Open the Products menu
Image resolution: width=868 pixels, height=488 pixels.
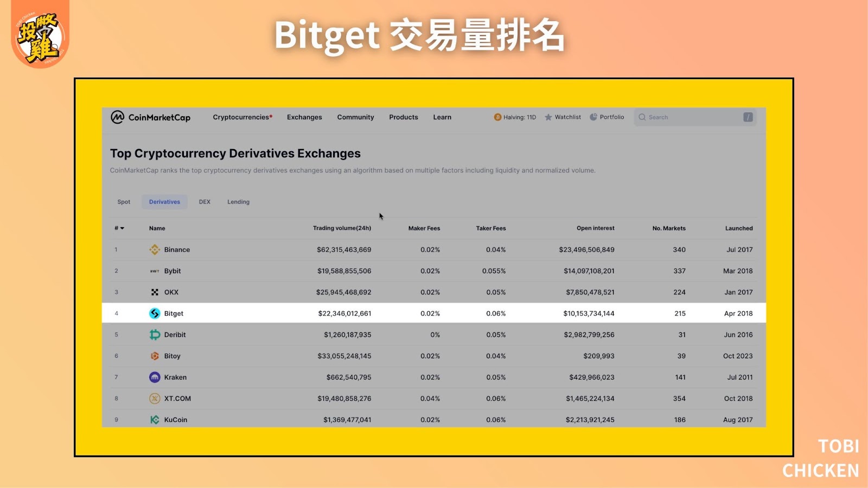coord(404,117)
